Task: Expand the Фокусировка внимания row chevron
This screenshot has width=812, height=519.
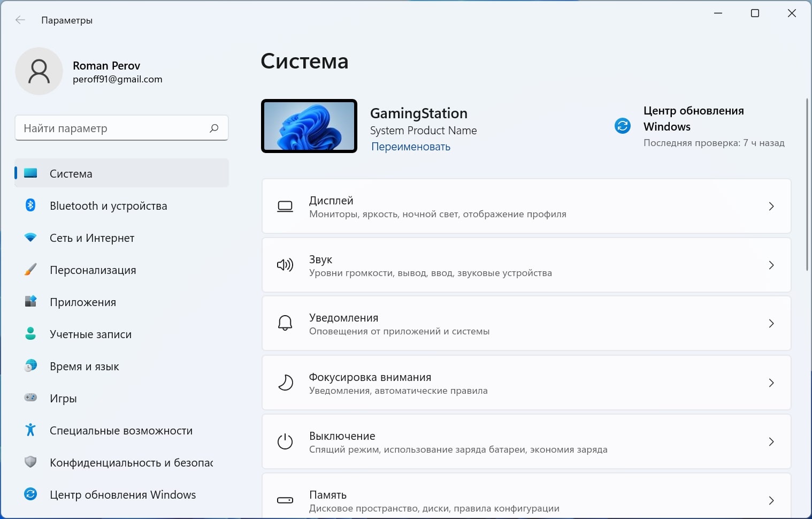Action: pyautogui.click(x=771, y=383)
